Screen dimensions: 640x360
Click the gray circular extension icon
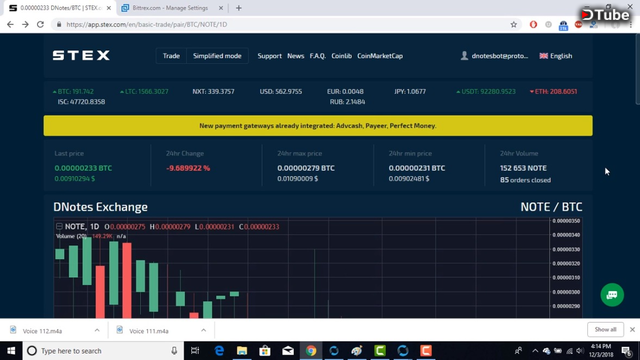click(x=548, y=24)
